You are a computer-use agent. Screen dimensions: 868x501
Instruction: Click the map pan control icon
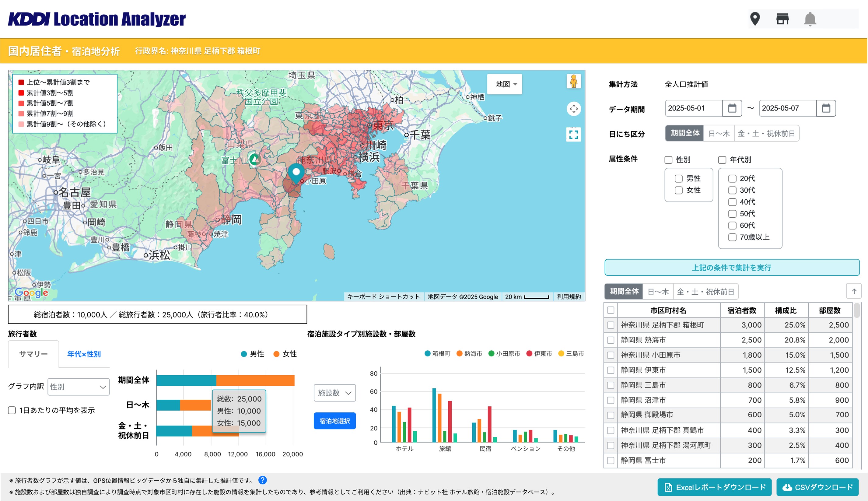point(573,109)
